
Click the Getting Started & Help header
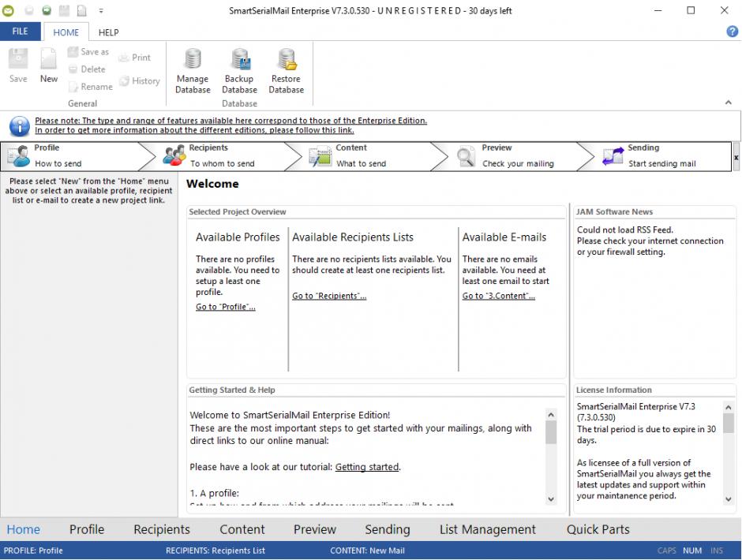[x=232, y=390]
